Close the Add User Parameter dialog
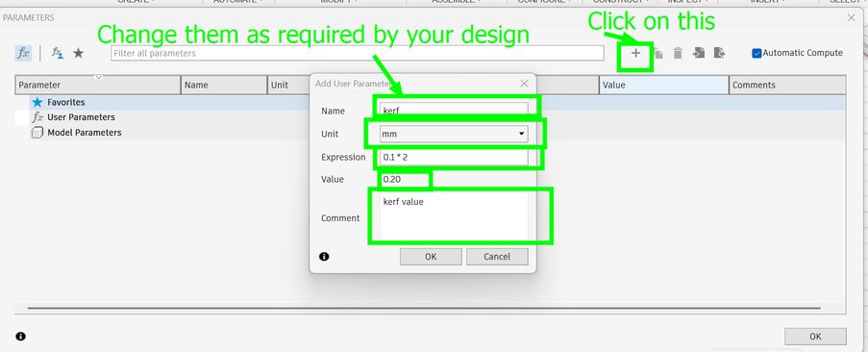Image resolution: width=868 pixels, height=352 pixels. click(524, 84)
